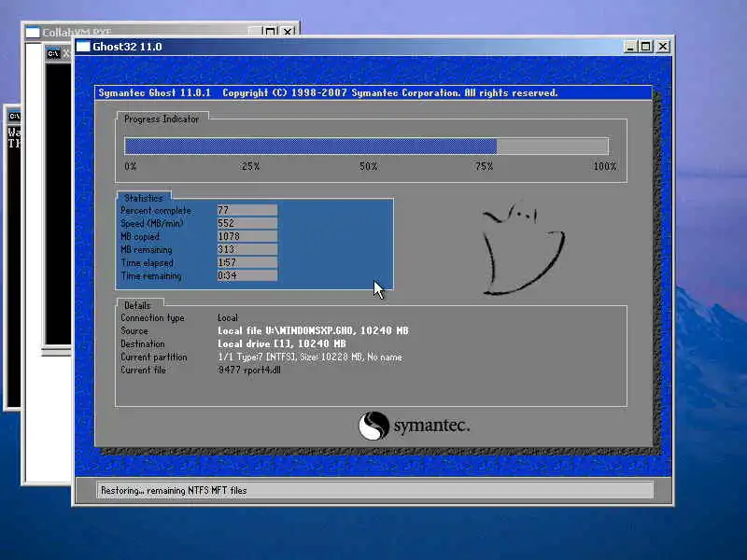Screen dimensions: 747x560
Task: Minimize the Ghost32 11.0 window
Action: pos(630,46)
